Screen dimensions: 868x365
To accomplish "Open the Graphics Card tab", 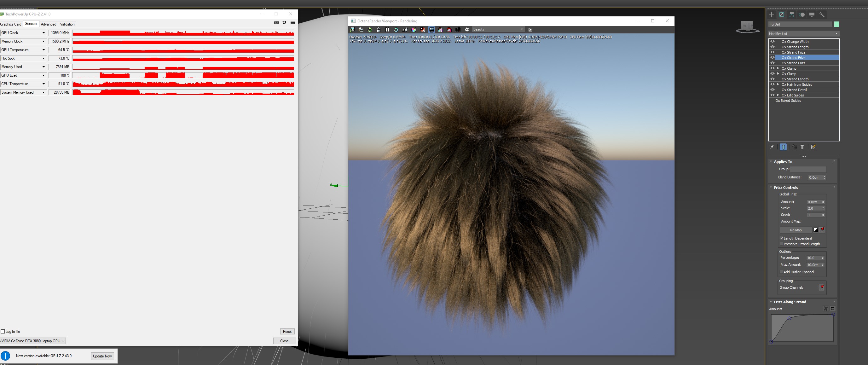I will coord(11,24).
